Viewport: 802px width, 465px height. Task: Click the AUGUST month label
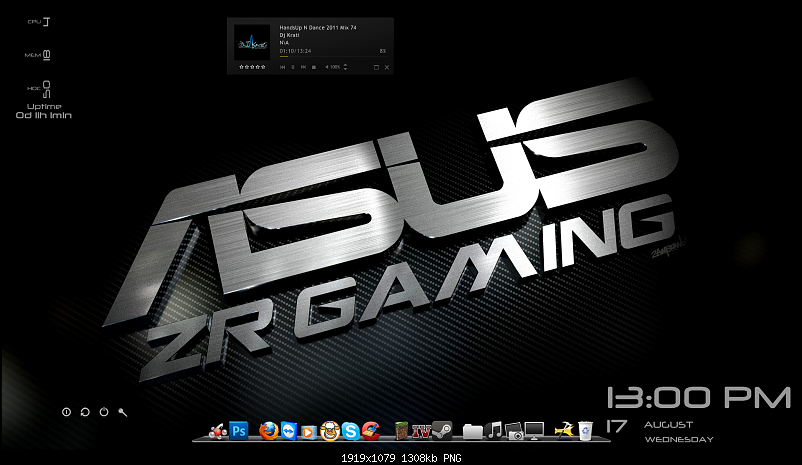(x=669, y=425)
